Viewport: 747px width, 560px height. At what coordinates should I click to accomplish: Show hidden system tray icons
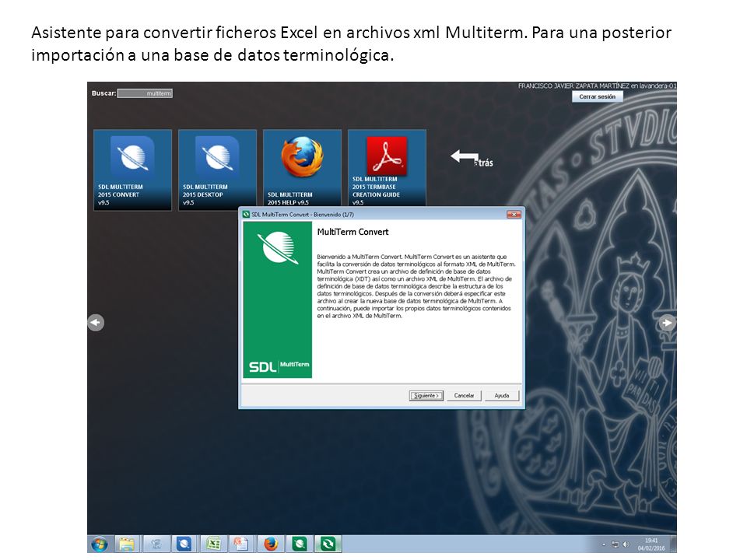604,544
